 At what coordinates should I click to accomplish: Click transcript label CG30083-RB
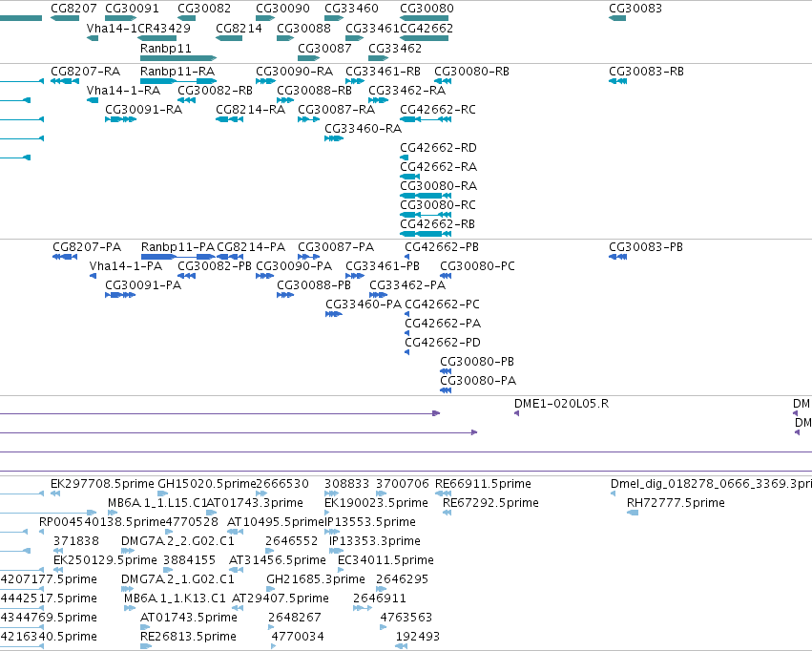coord(646,72)
